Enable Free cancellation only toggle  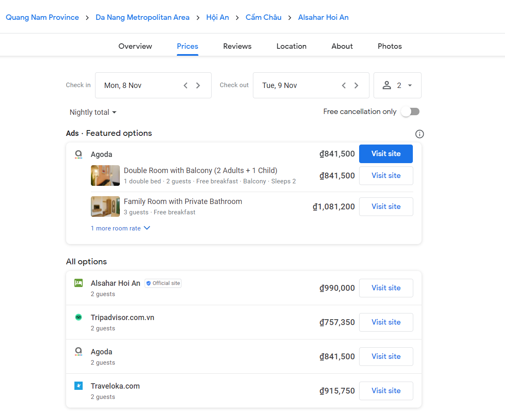pos(410,112)
